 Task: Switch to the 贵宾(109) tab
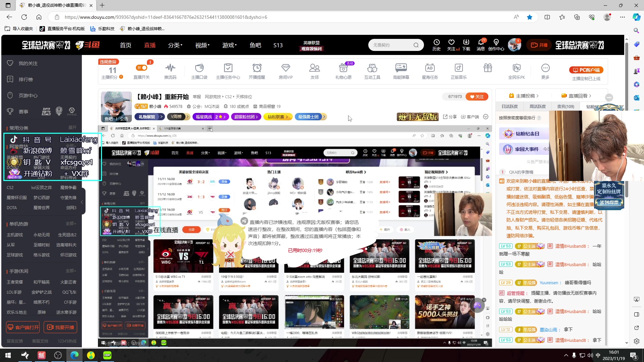click(x=566, y=107)
